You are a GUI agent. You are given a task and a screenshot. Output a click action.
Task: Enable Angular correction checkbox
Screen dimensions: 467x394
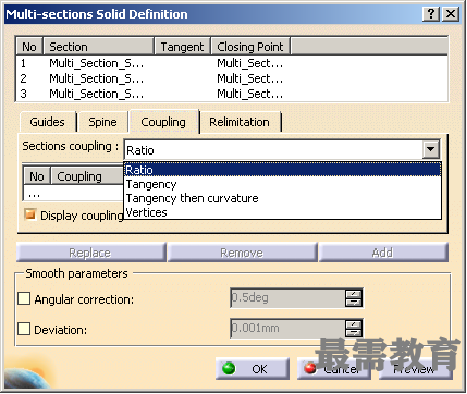pyautogui.click(x=24, y=299)
